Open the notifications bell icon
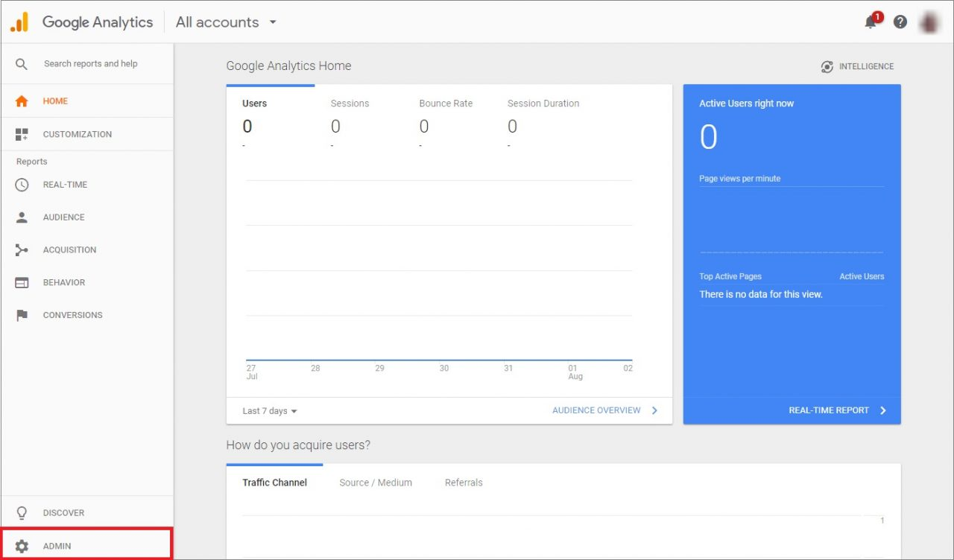954x560 pixels. point(871,22)
